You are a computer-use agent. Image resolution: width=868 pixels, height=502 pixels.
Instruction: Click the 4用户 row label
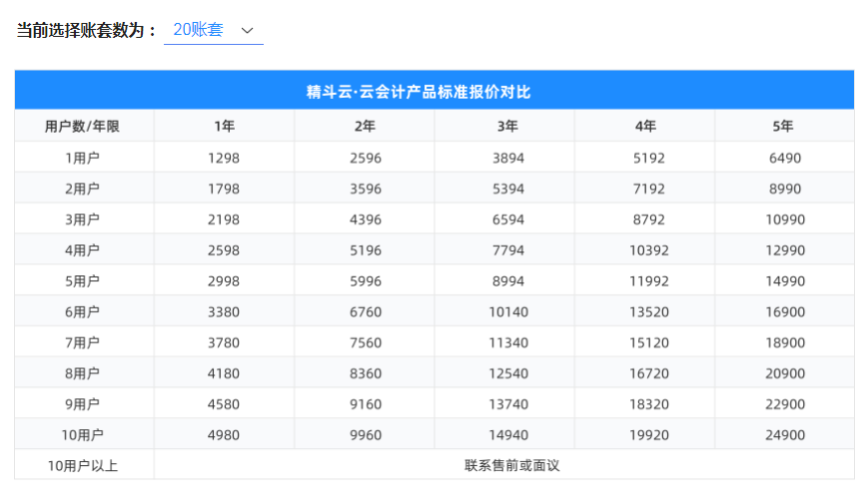coord(83,251)
